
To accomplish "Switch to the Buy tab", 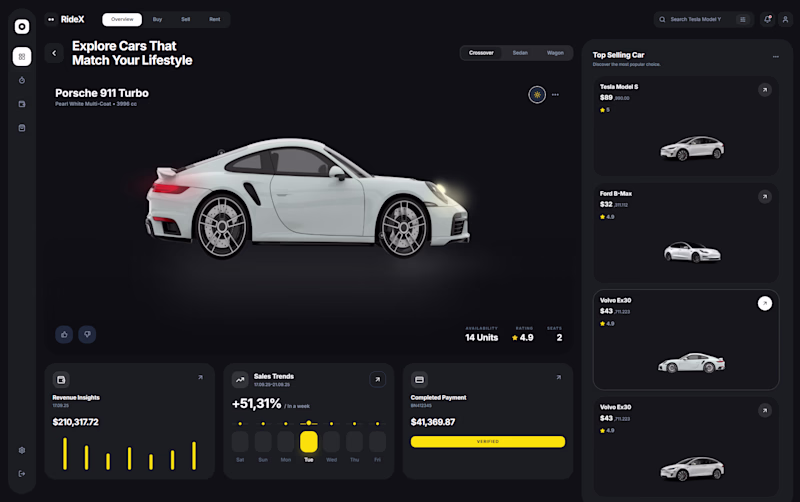I will point(157,19).
